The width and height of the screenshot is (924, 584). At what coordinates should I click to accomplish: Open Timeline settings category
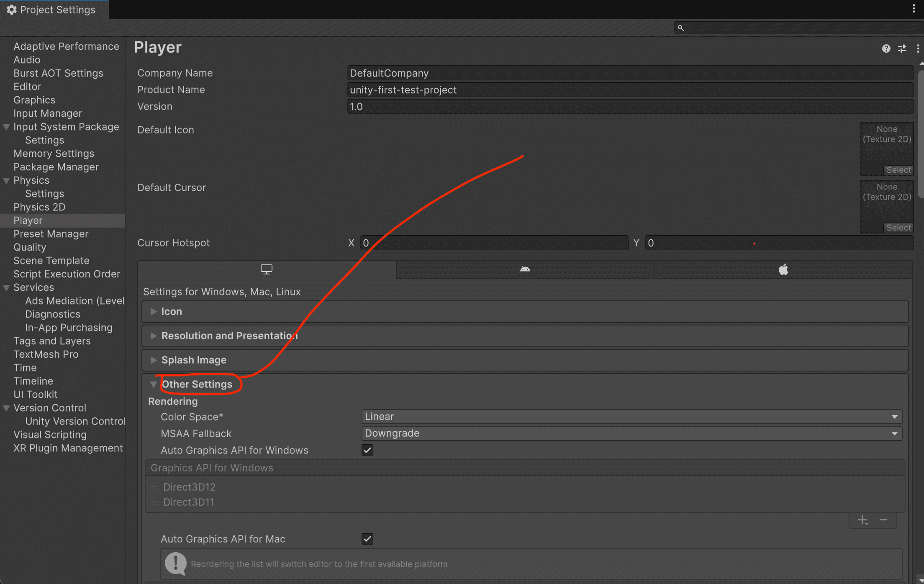pos(33,381)
